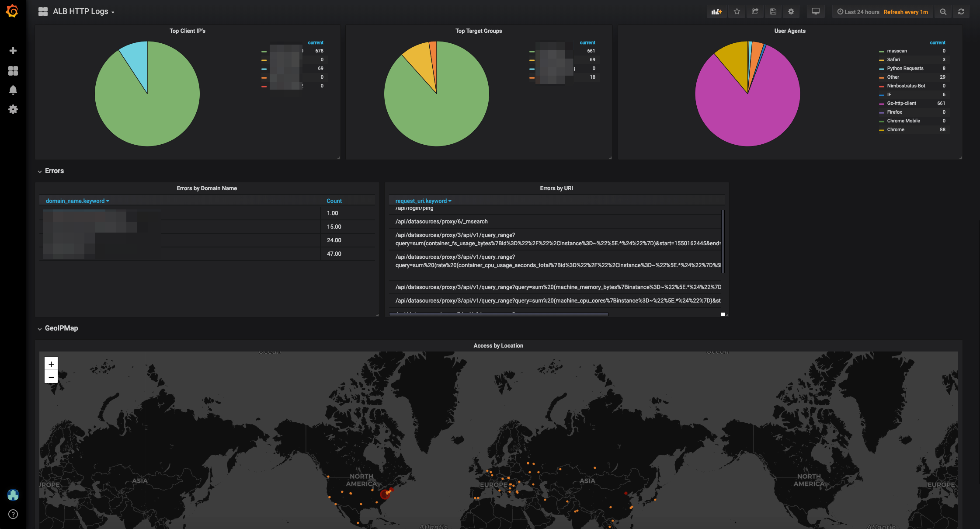Click the Share dashboard icon
The image size is (980, 529).
pyautogui.click(x=755, y=12)
